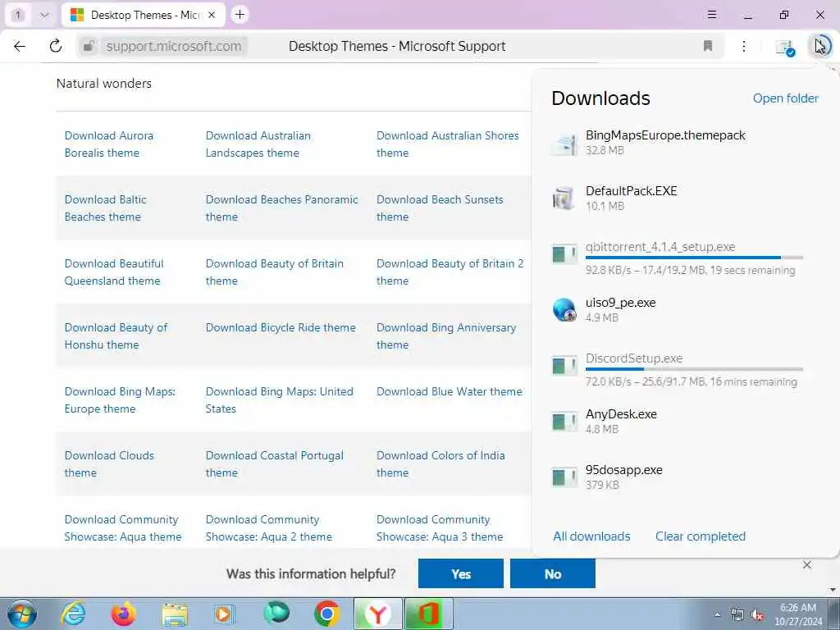Close the Desktop Themes tab
This screenshot has width=840, height=630.
tap(212, 15)
